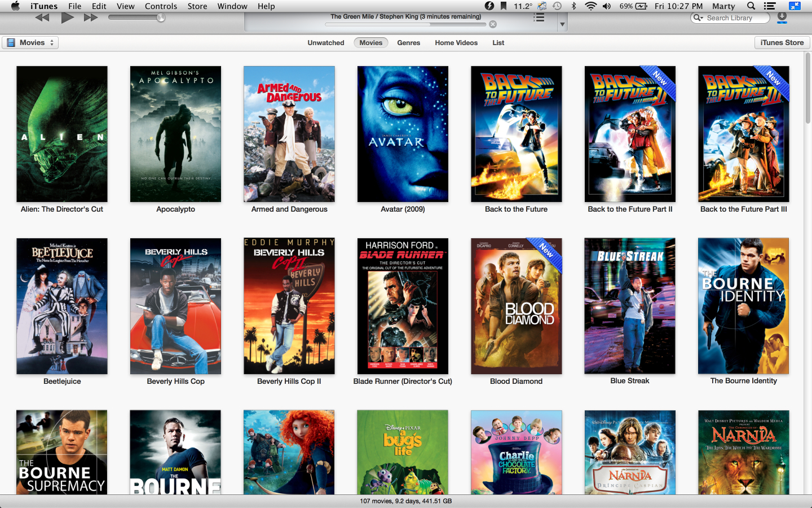Select the Blood Diamond poster

[x=517, y=306]
